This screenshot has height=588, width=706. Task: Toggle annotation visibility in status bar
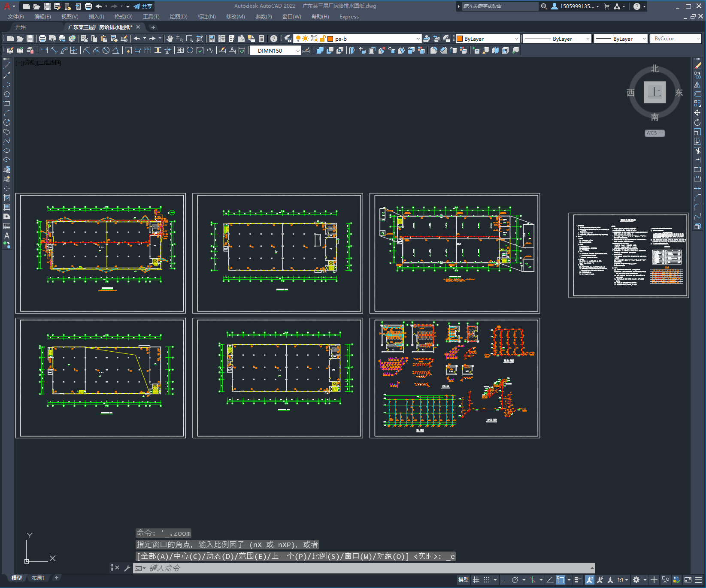point(590,580)
